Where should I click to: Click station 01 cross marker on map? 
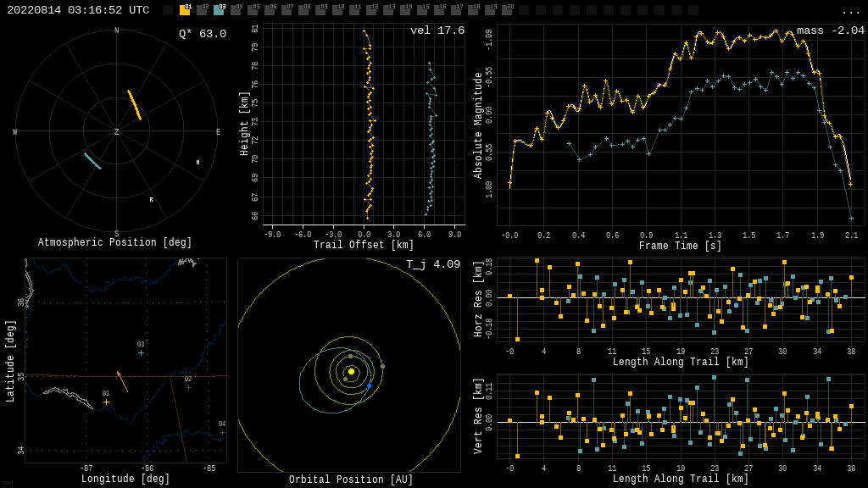pos(106,402)
